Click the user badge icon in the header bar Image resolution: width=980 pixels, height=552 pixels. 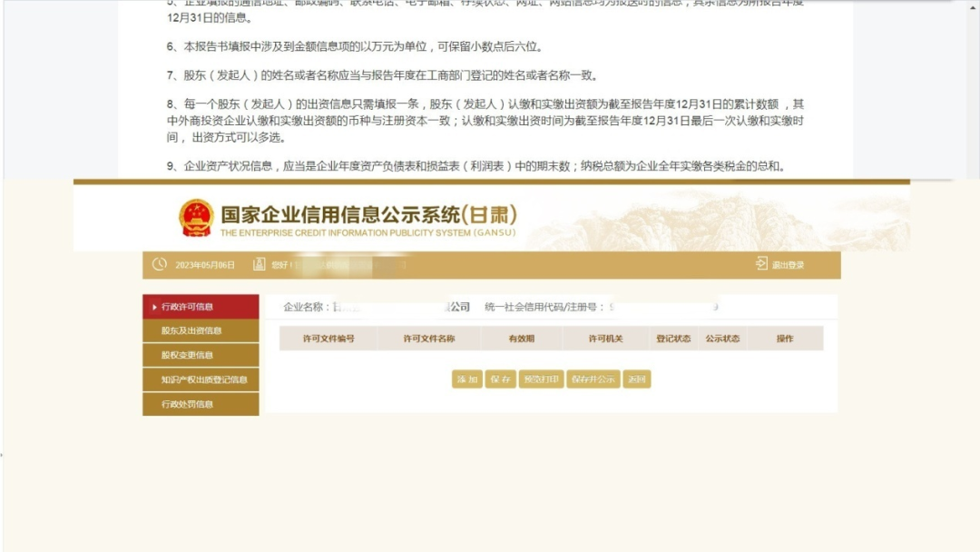click(x=257, y=264)
